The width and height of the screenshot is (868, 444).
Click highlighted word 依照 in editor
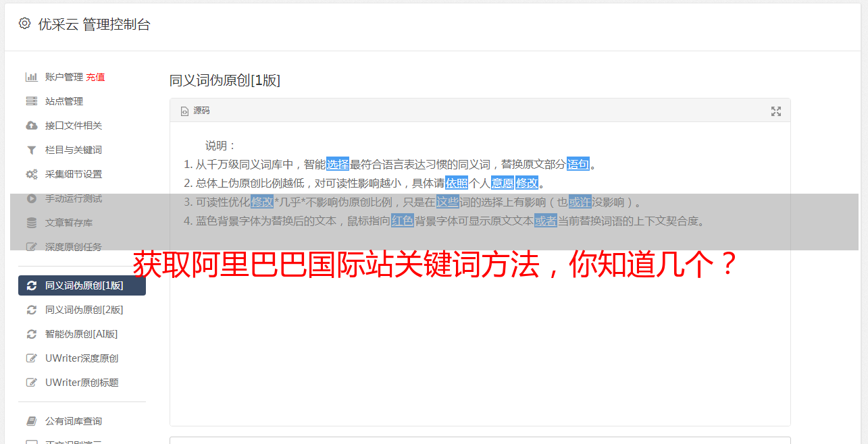[457, 183]
